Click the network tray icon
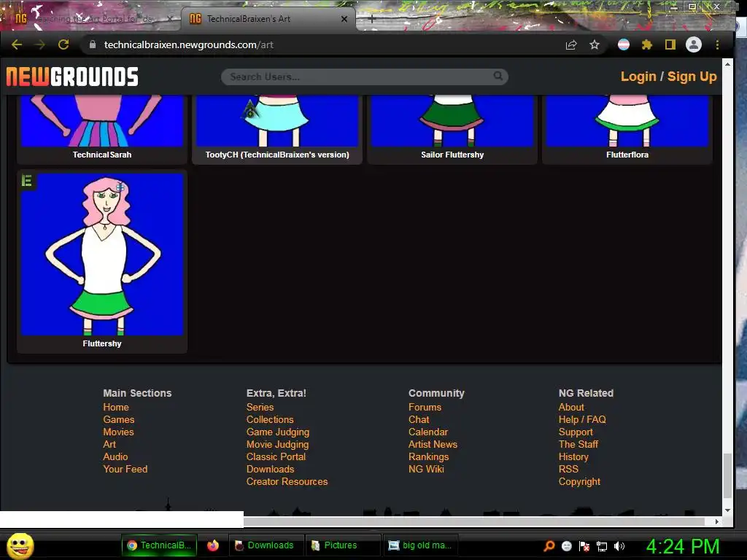Screen dimensions: 747x560 click(x=602, y=546)
